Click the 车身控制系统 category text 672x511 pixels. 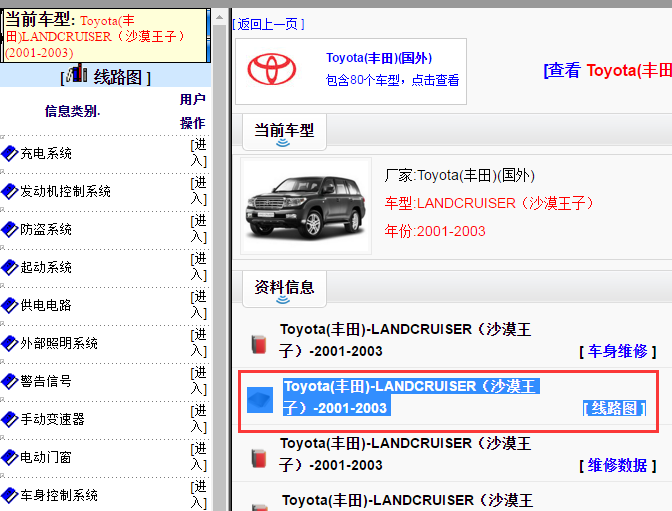(x=59, y=495)
